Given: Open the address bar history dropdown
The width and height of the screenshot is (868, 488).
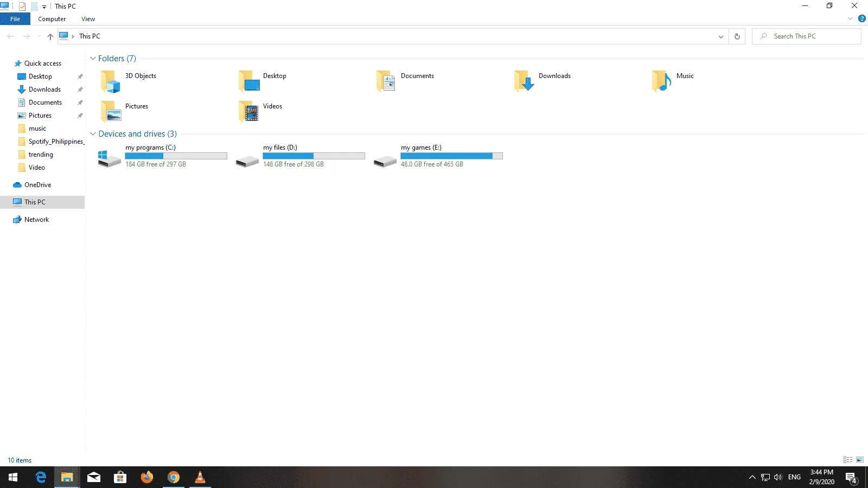Looking at the screenshot, I should 721,36.
